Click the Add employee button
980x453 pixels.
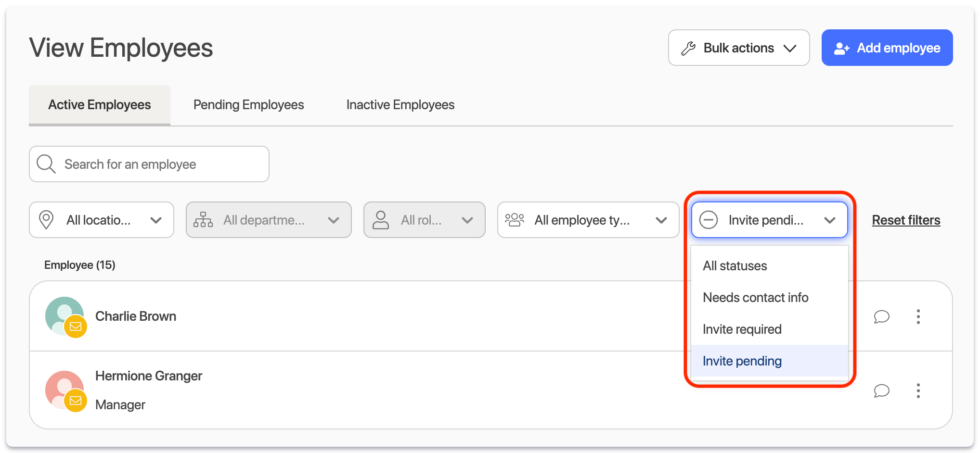[887, 48]
